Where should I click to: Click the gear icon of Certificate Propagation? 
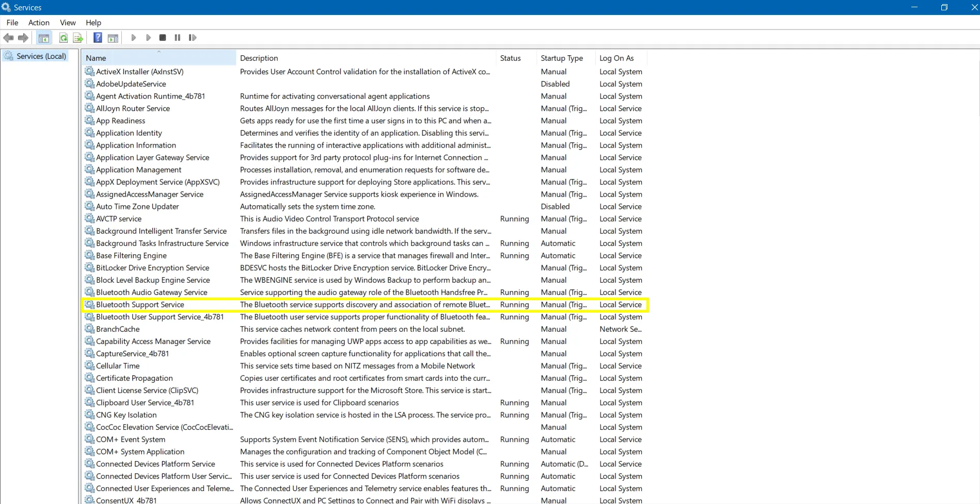pyautogui.click(x=90, y=378)
